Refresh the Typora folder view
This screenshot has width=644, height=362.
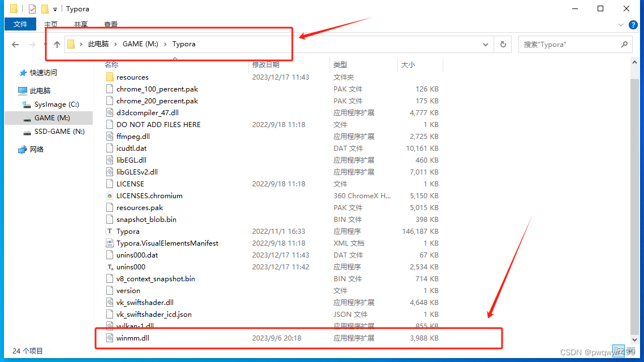503,44
